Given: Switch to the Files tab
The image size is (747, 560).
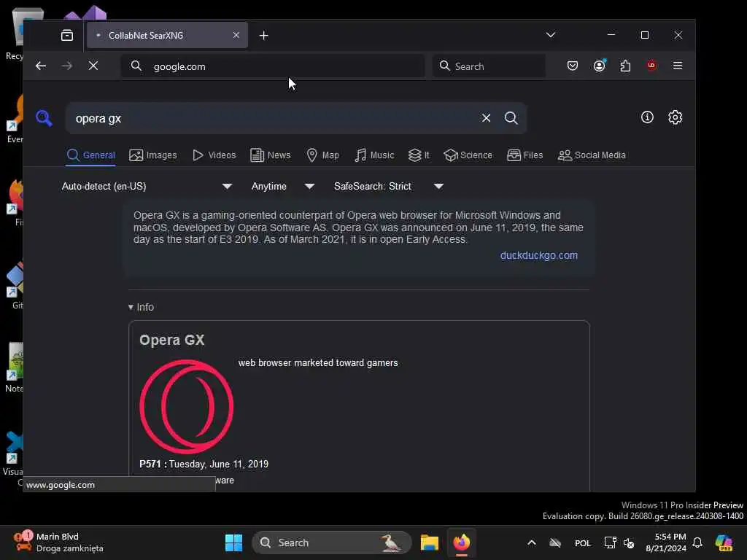Looking at the screenshot, I should tap(525, 155).
